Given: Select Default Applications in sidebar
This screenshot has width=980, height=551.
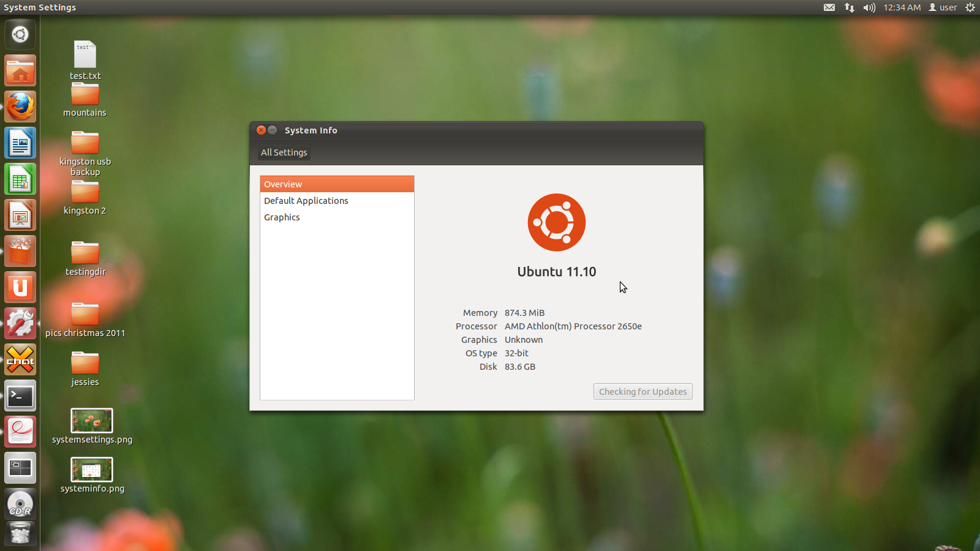Looking at the screenshot, I should pos(337,201).
